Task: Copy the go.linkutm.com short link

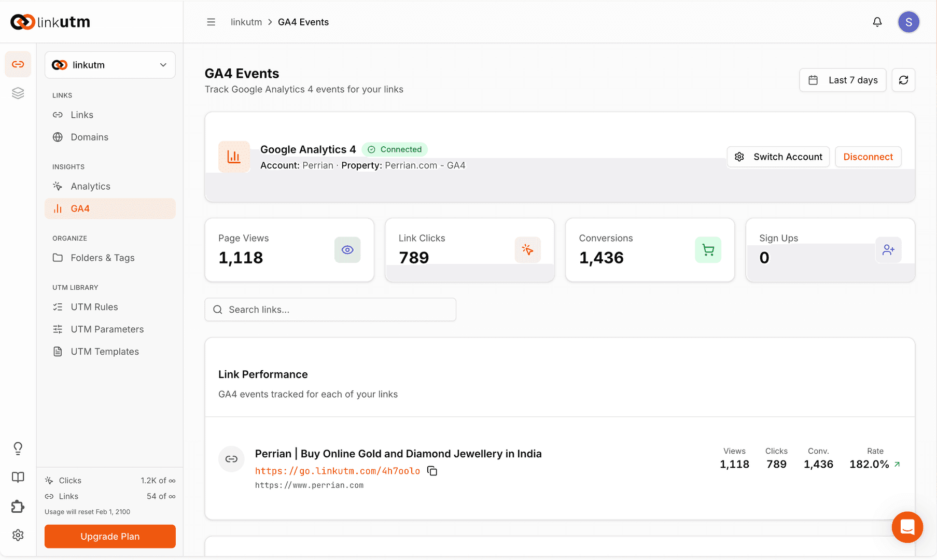Action: (432, 471)
